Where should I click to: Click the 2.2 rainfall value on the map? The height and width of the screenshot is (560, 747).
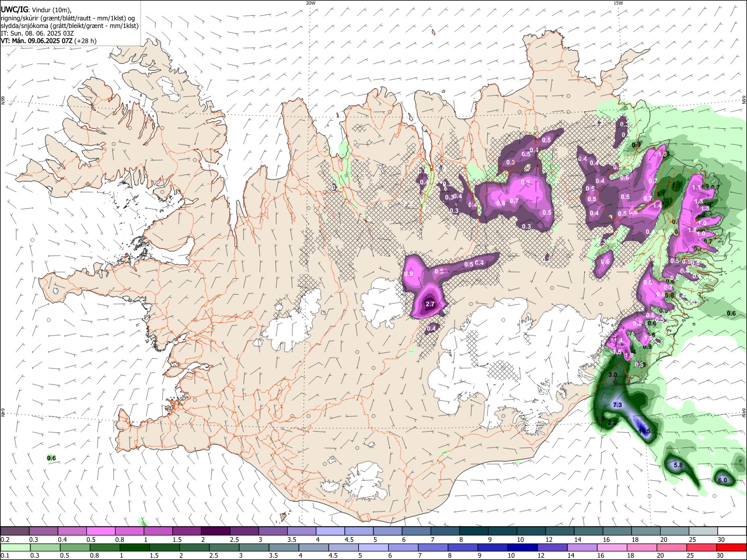coord(612,422)
